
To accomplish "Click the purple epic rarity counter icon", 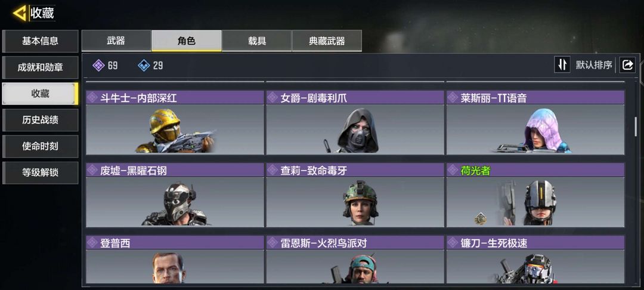I will click(x=98, y=65).
